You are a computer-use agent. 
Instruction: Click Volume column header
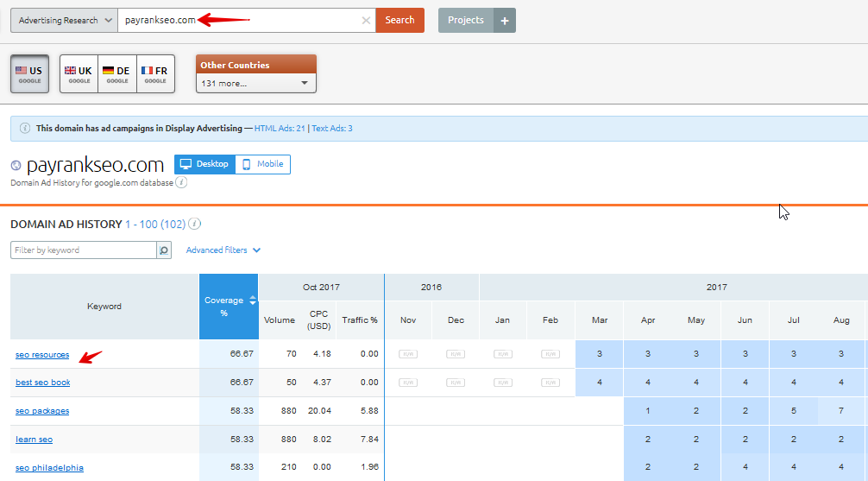click(280, 320)
